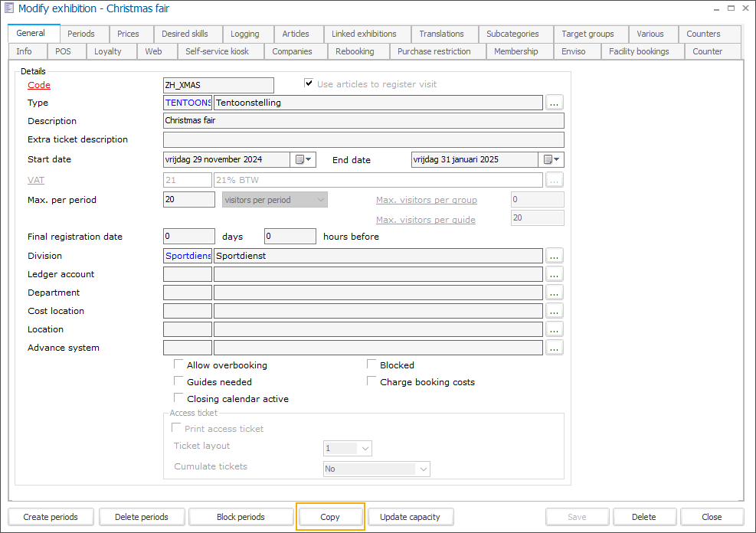The width and height of the screenshot is (756, 533).
Task: Switch to the Periods tab
Action: 81,34
